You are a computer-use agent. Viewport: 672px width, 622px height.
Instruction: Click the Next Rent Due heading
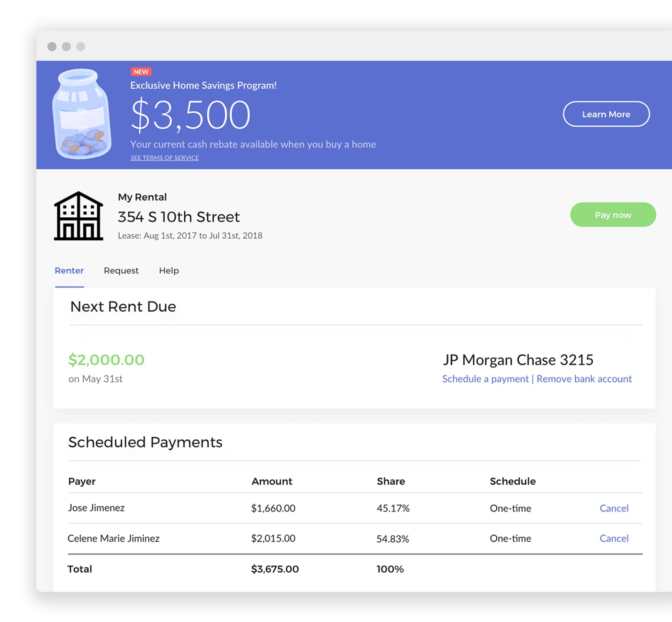[x=123, y=306]
